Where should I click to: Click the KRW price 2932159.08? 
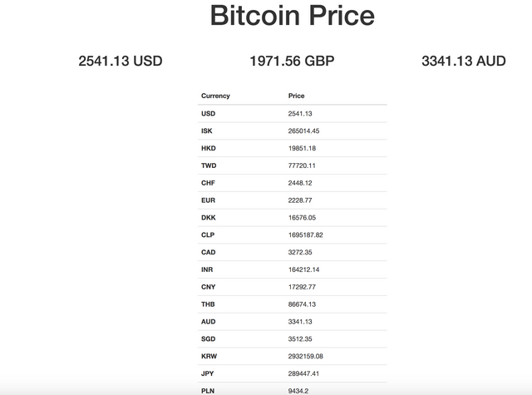tap(305, 356)
